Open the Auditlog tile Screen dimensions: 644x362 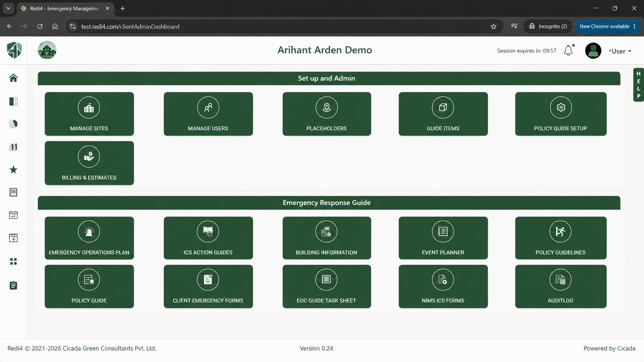pos(560,287)
